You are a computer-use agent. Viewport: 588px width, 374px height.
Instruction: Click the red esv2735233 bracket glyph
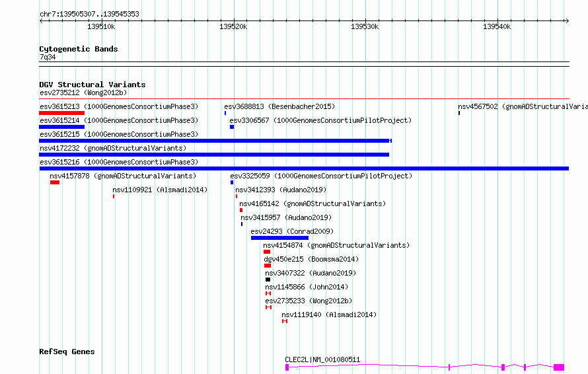tap(268, 307)
